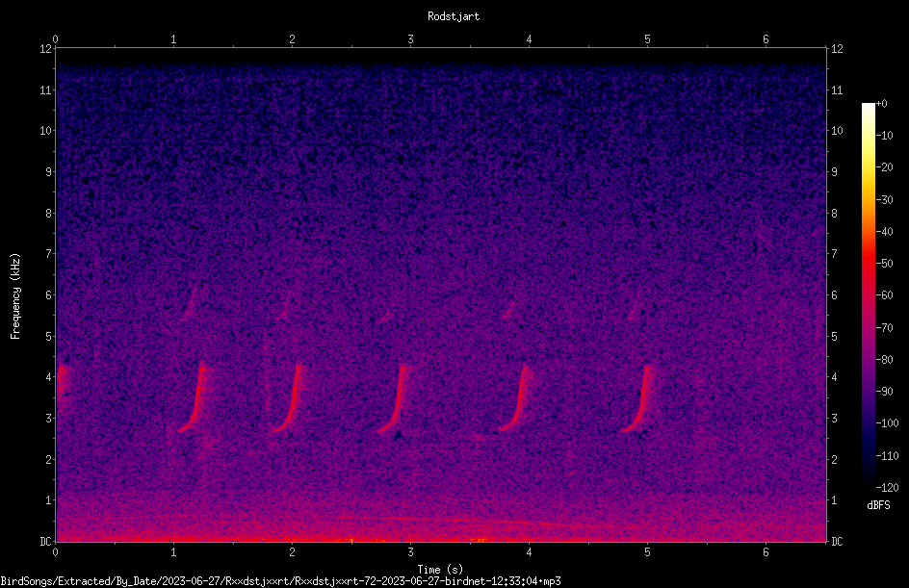This screenshot has height=588, width=909.
Task: Click the Time (s) axis label
Action: (440, 570)
